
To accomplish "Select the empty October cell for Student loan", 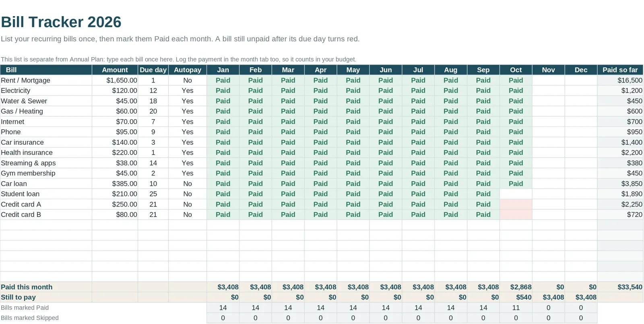I will pos(516,194).
